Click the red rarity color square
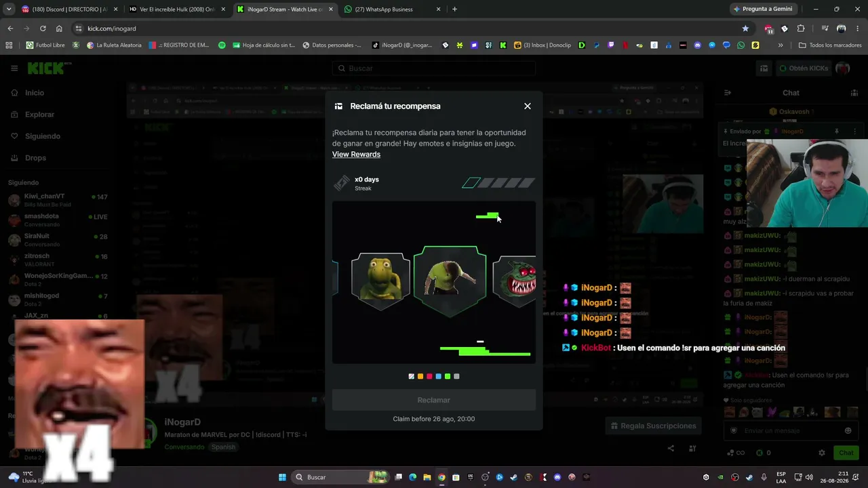 point(429,376)
